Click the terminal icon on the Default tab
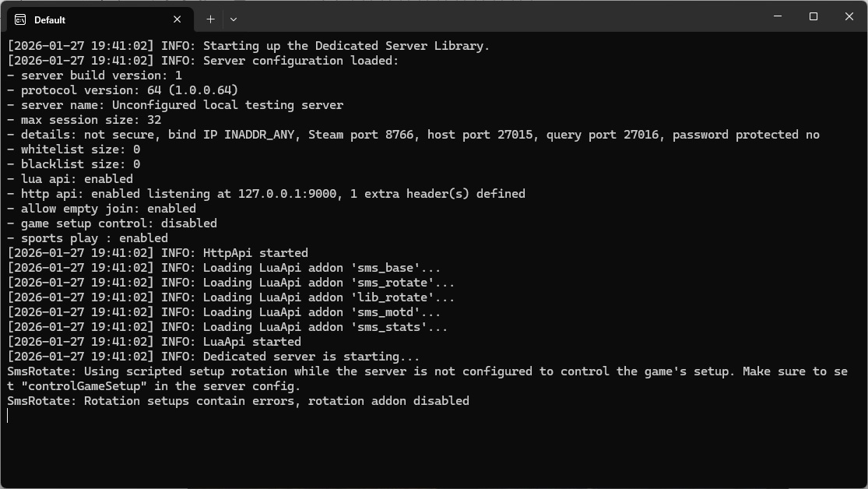 pos(20,19)
